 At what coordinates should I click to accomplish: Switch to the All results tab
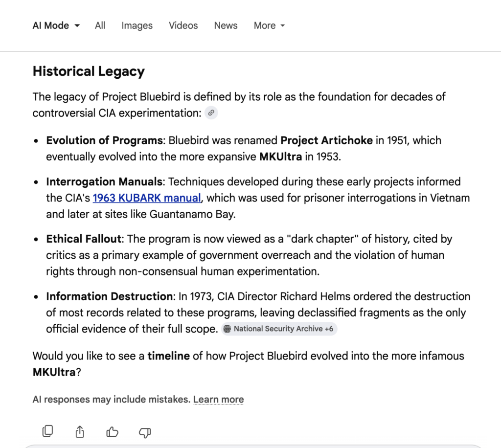click(x=100, y=26)
